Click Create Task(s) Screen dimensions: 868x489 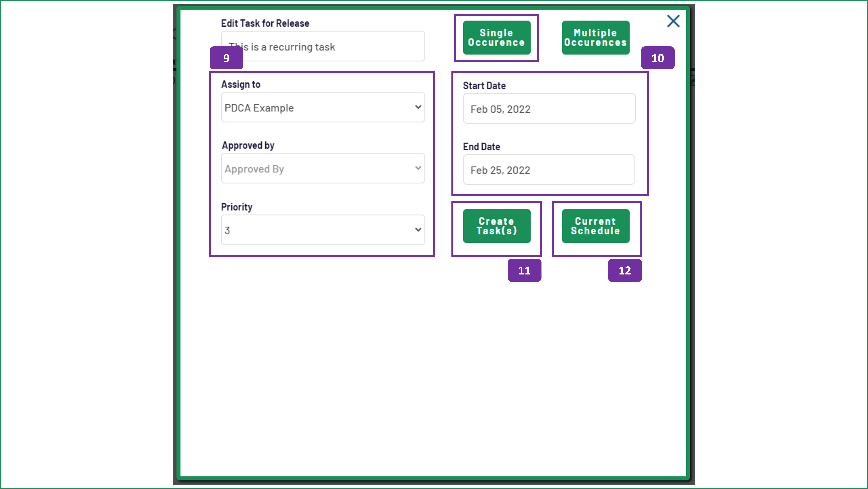496,226
